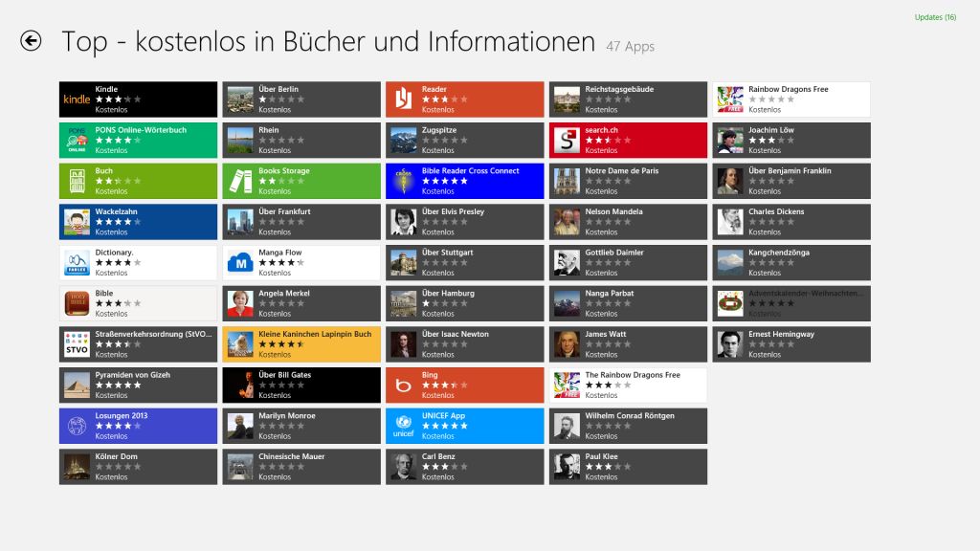Viewport: 980px width, 551px height.
Task: Click the Manga Flow icon
Action: [x=240, y=262]
